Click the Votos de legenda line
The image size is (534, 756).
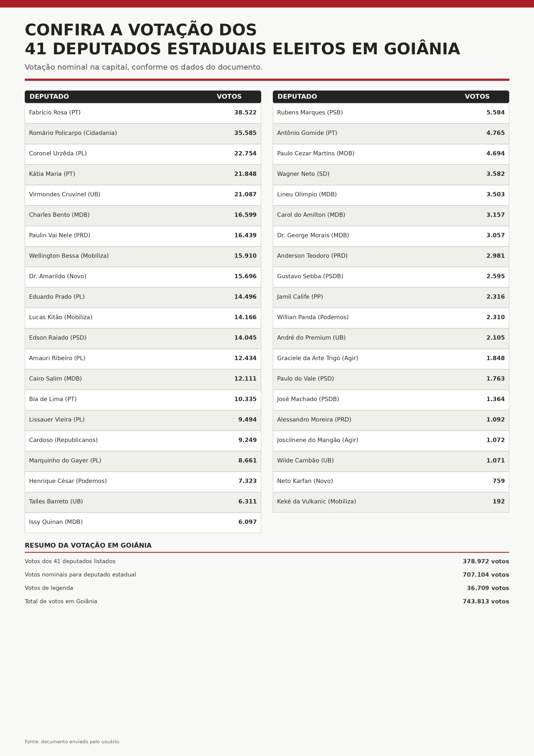pyautogui.click(x=267, y=588)
